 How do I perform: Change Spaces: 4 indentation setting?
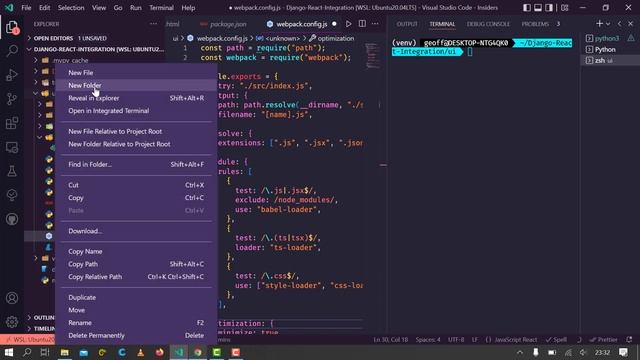(x=428, y=340)
